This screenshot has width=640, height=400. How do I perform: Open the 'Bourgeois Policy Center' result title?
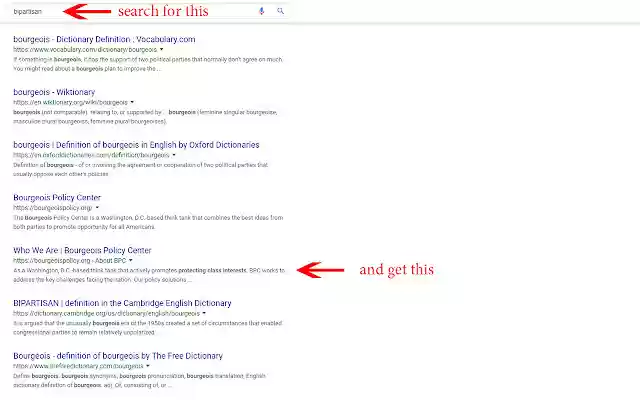point(57,197)
